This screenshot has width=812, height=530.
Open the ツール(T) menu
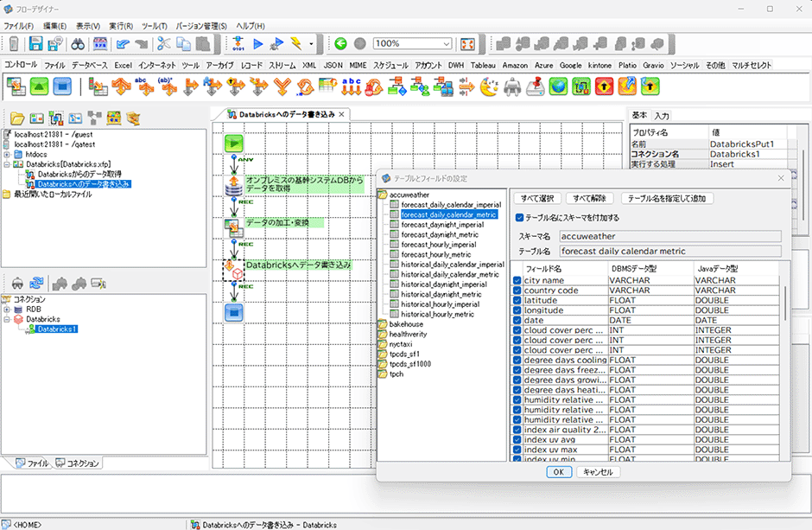point(155,26)
